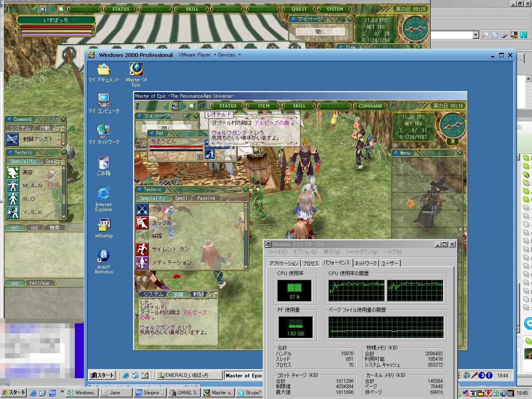Open the シャットダウン menu in Task Manager
This screenshot has height=399, width=532.
tap(362, 252)
